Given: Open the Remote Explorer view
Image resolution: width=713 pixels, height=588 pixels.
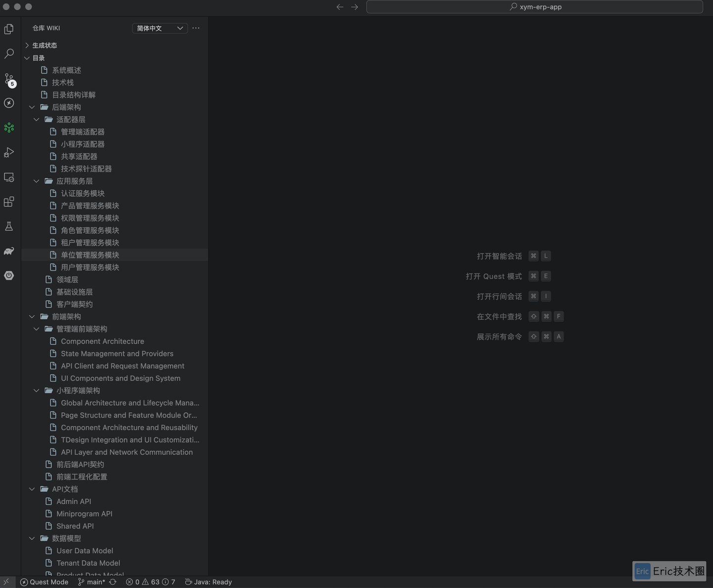Looking at the screenshot, I should 9,177.
